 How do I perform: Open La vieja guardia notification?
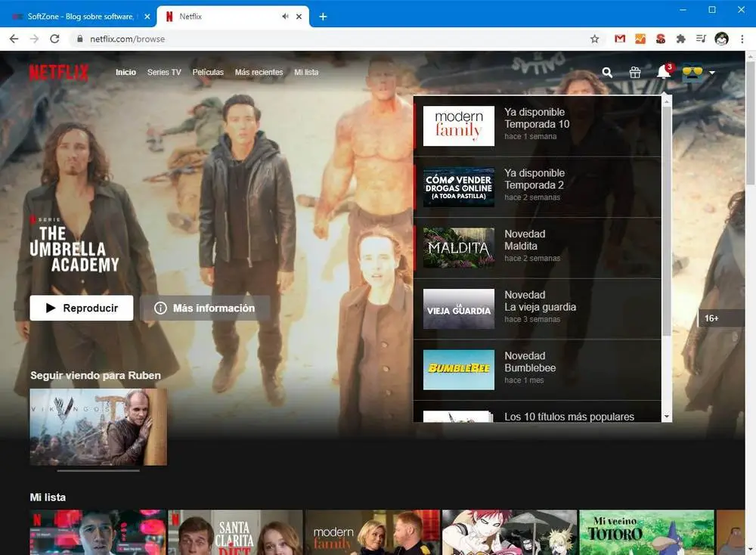[538, 309]
